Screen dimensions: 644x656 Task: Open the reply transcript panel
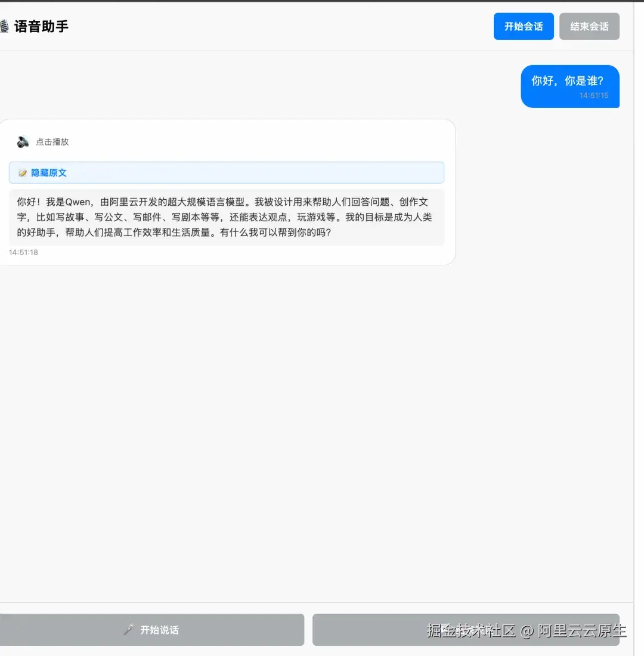point(227,172)
